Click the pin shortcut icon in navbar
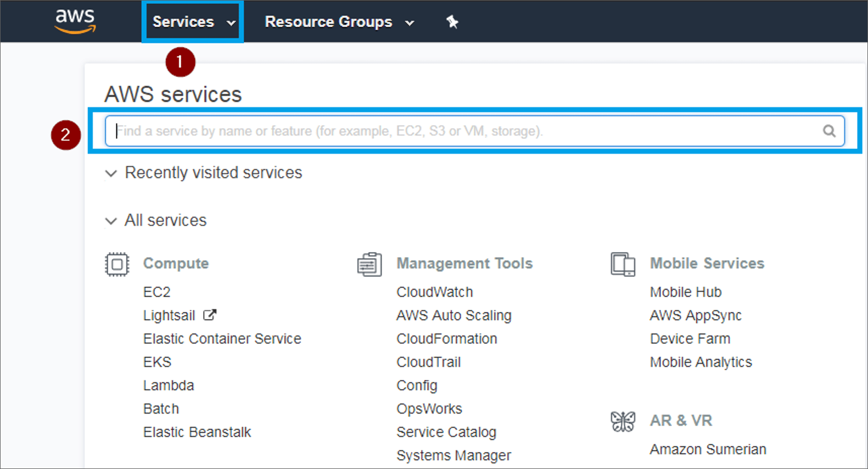 pyautogui.click(x=452, y=22)
